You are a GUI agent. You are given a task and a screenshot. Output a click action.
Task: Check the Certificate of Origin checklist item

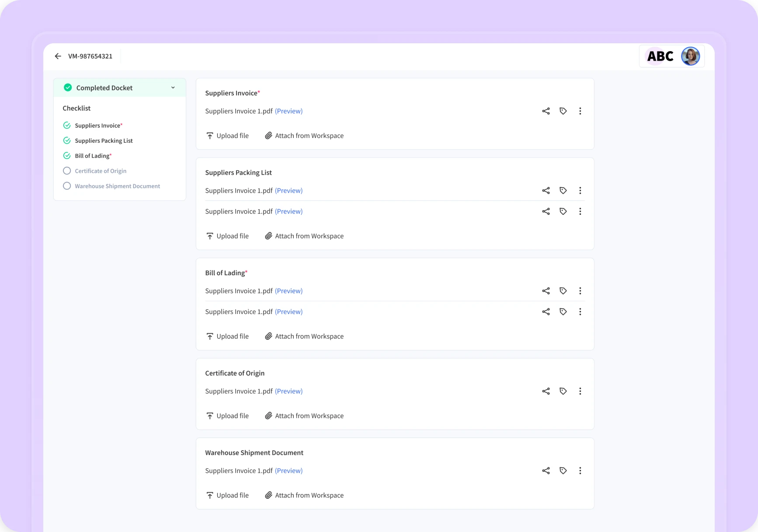(67, 171)
